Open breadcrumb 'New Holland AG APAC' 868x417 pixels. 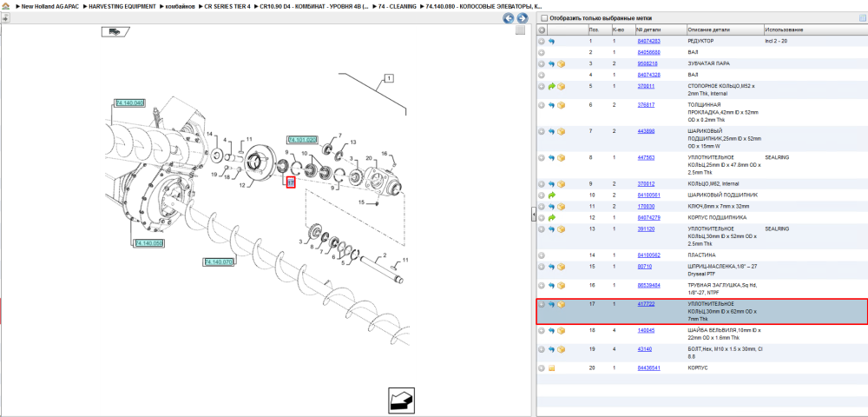click(x=49, y=6)
